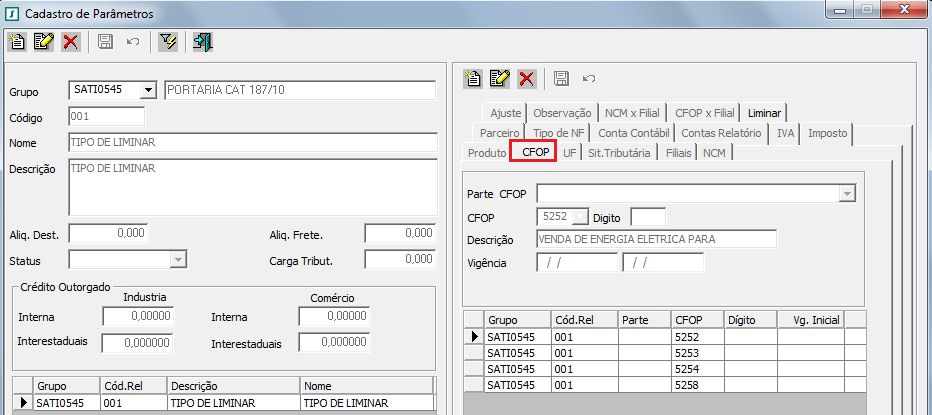Viewport: 932px width, 415px height.
Task: Select the Liminar tab
Action: pos(764,113)
